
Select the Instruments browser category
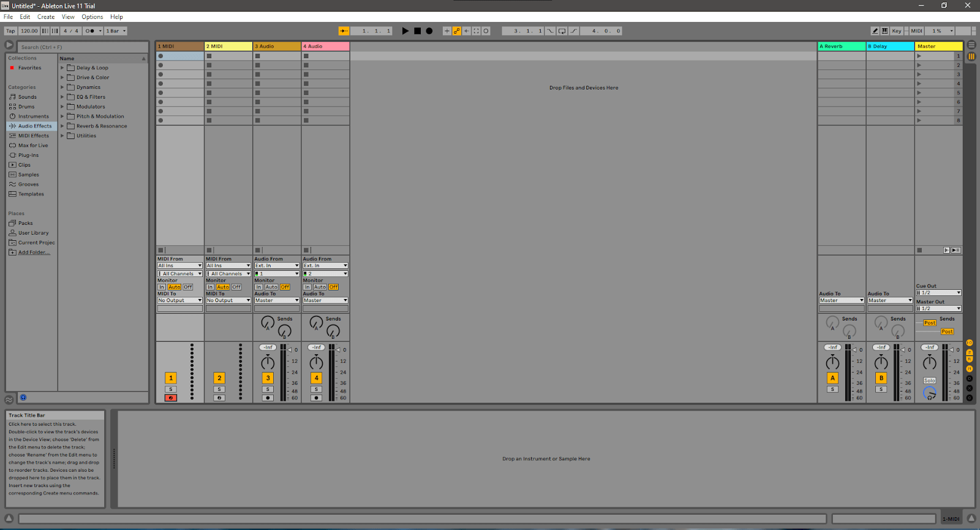coord(33,116)
